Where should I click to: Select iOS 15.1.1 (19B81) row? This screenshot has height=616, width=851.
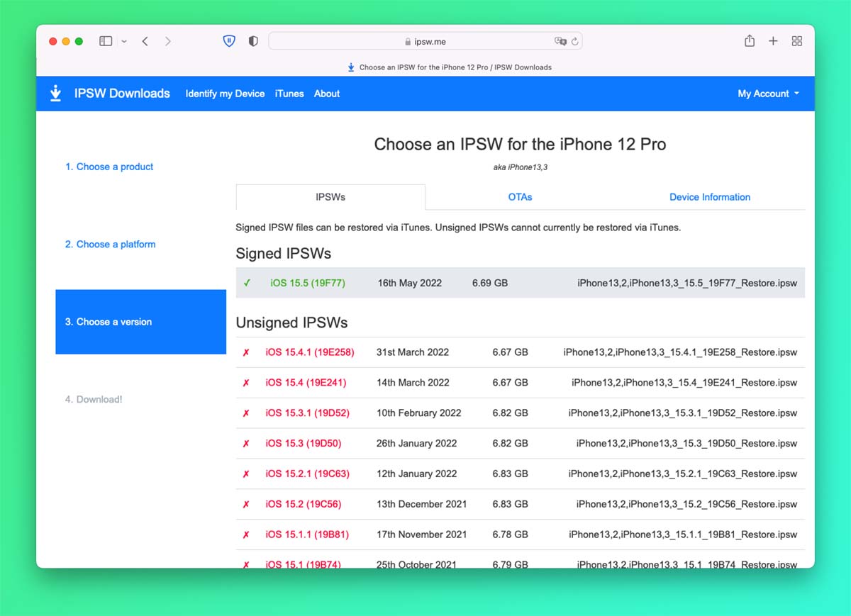point(521,535)
